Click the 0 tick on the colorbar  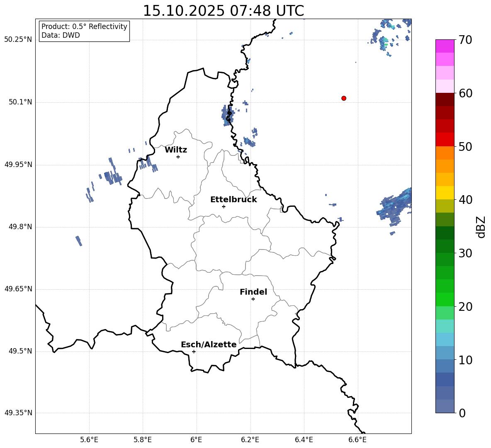[x=462, y=413]
